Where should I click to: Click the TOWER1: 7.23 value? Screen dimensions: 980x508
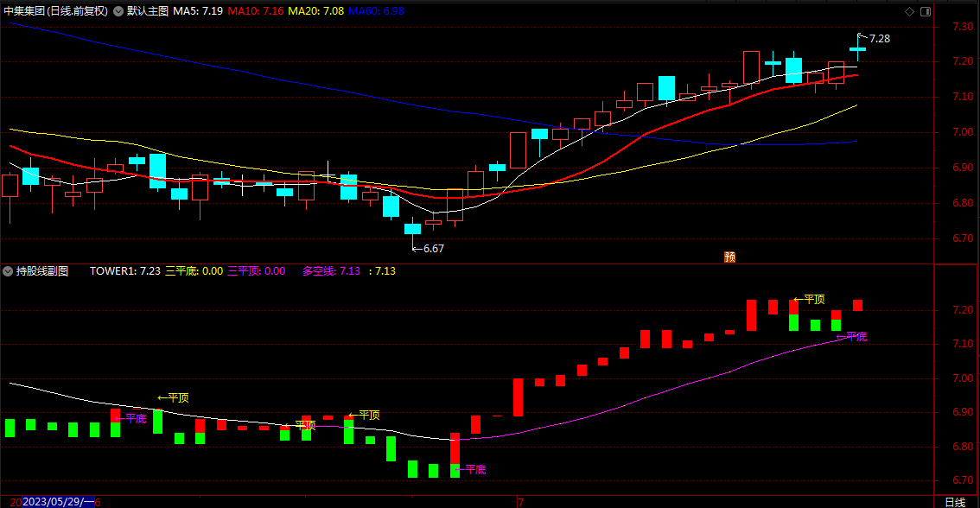(x=125, y=271)
